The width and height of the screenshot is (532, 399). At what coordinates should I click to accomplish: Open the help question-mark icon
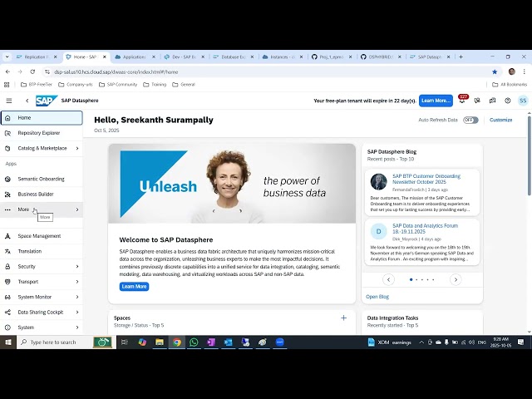(x=508, y=101)
